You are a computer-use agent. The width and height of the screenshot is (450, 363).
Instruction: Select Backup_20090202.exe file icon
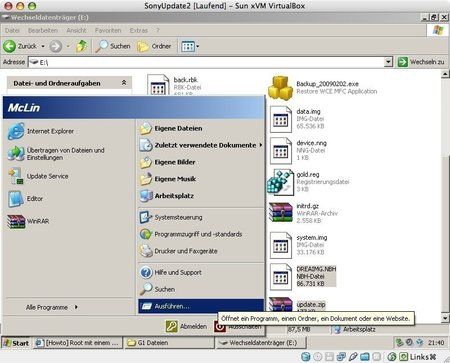(x=279, y=88)
